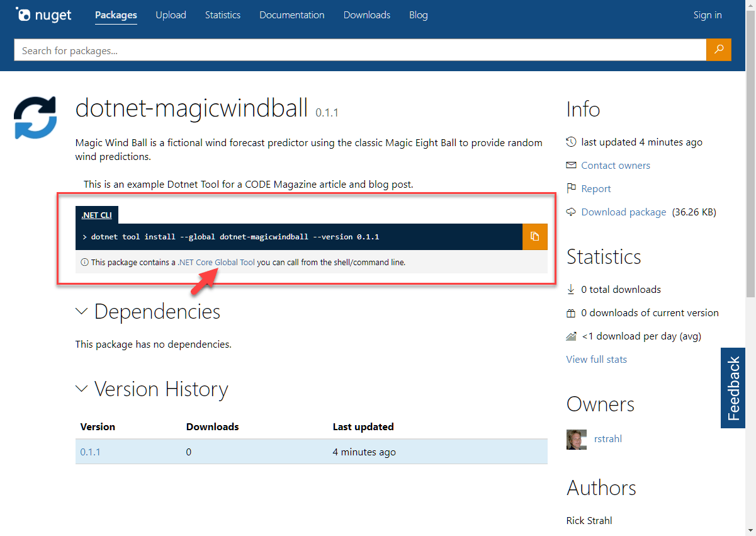Go to the Downloads page
Image resolution: width=756 pixels, height=536 pixels.
367,15
